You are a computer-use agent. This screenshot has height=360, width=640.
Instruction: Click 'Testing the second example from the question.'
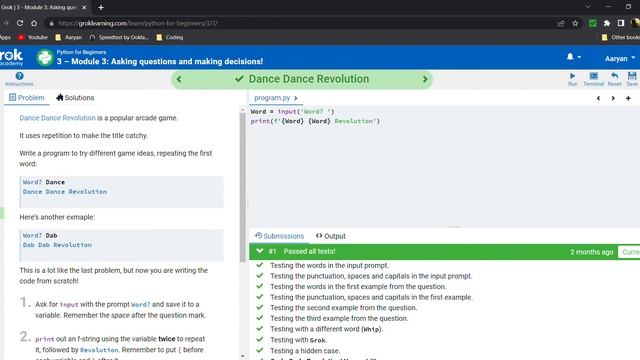pos(344,308)
